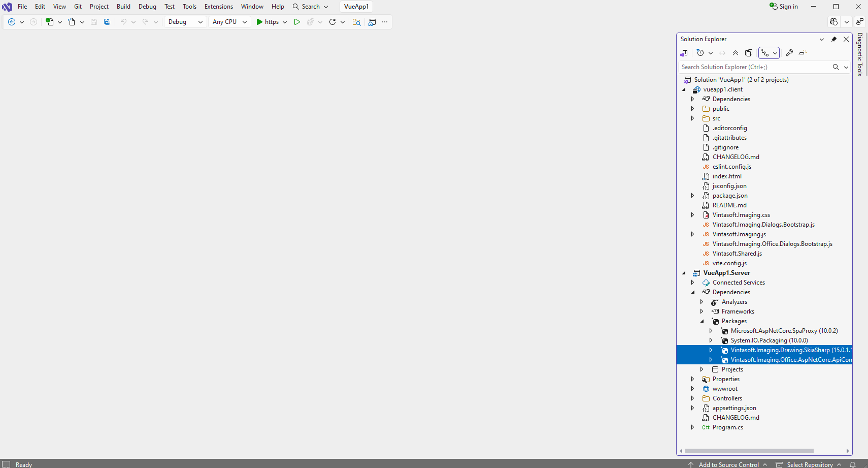Open the Debug configuration dropdown

pos(186,22)
